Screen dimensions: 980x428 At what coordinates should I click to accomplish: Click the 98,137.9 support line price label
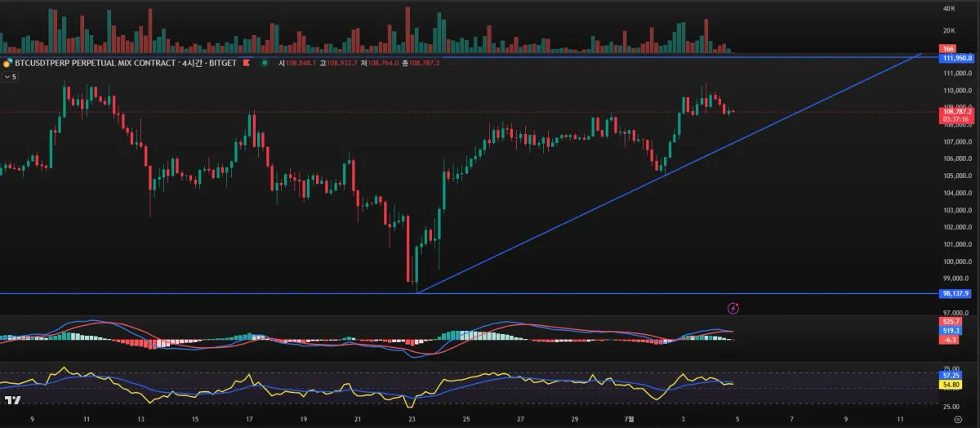point(956,293)
